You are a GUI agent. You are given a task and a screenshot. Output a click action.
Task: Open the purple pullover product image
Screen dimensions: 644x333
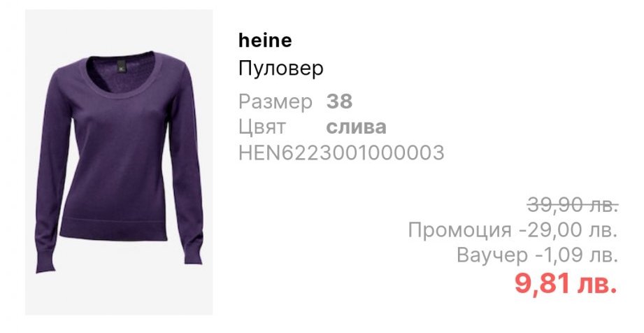(119, 162)
